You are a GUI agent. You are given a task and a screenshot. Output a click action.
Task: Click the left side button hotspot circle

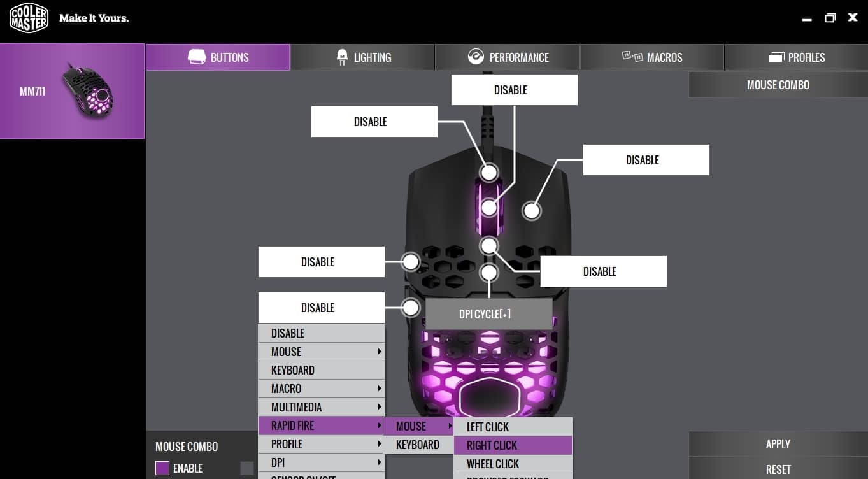410,261
